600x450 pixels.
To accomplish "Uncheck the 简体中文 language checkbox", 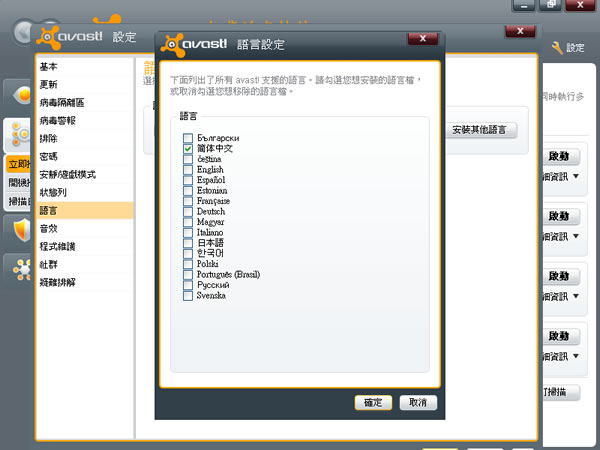I will [x=188, y=148].
